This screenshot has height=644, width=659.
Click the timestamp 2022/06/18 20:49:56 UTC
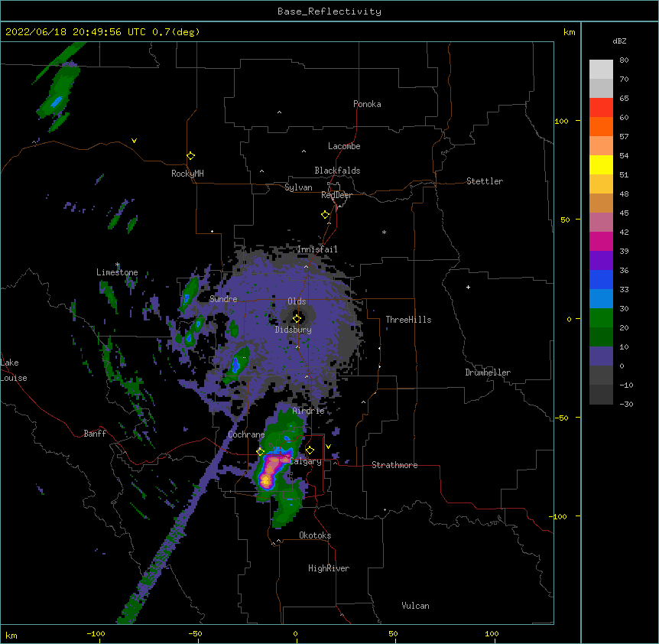[76, 32]
